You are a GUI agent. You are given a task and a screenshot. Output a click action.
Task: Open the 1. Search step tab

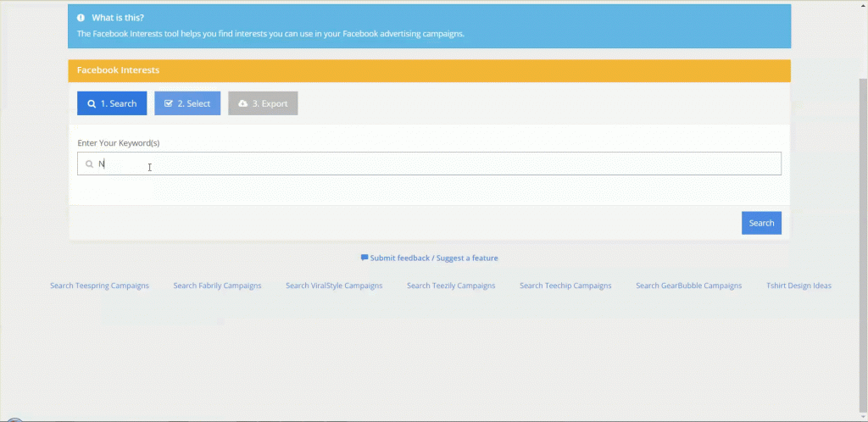coord(112,103)
